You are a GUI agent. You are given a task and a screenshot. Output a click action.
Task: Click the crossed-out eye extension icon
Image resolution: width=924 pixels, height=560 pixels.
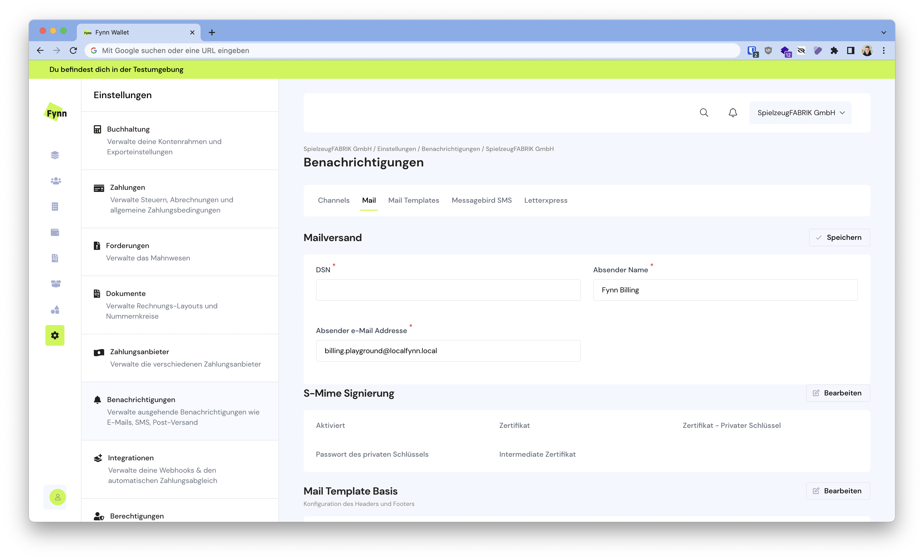(x=801, y=50)
